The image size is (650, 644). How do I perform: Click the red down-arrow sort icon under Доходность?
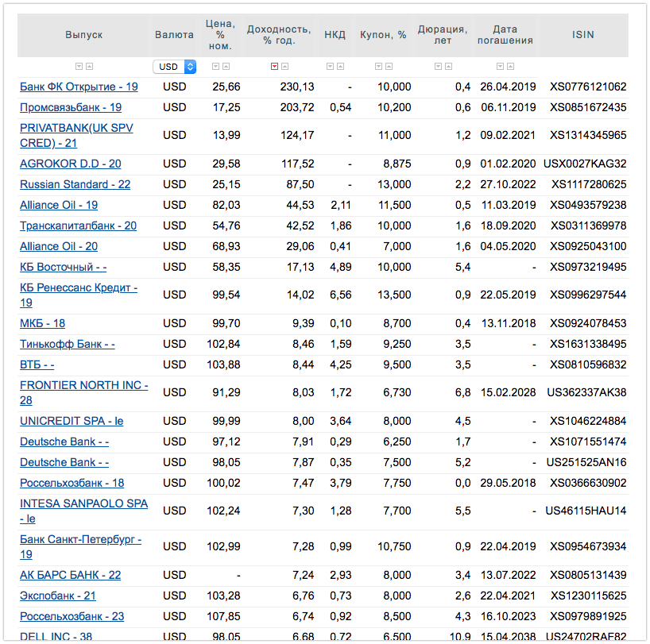click(x=274, y=66)
